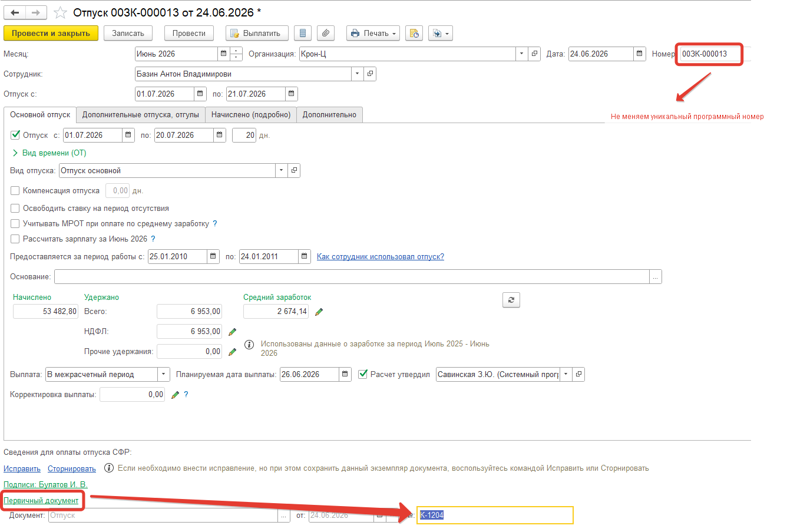
Task: Switch to Дополнительно tab
Action: (x=329, y=115)
